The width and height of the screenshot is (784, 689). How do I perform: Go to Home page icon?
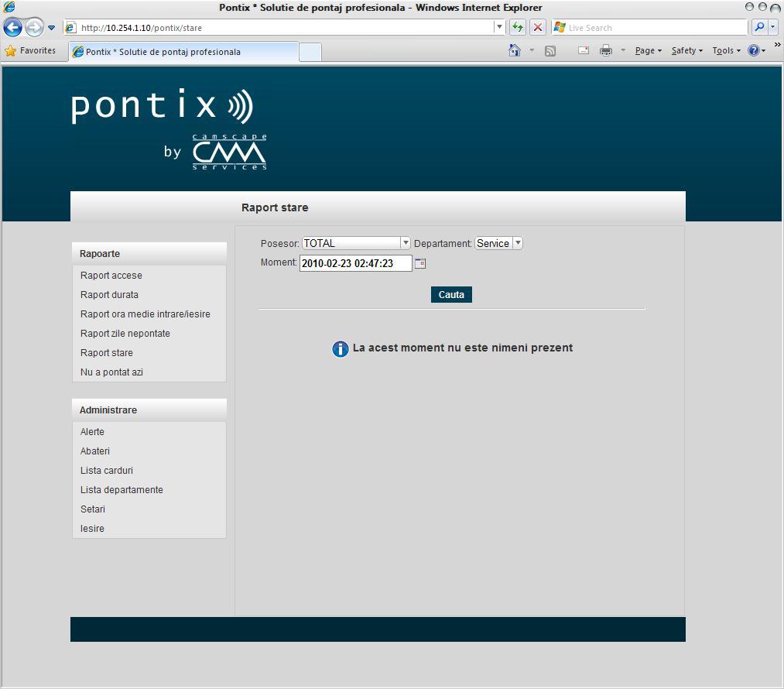point(514,50)
